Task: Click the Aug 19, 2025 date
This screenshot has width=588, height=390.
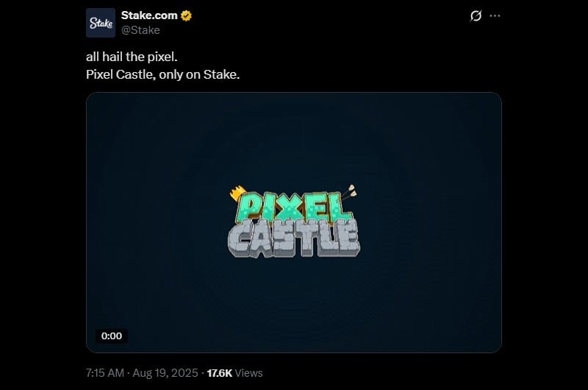Action: point(165,373)
